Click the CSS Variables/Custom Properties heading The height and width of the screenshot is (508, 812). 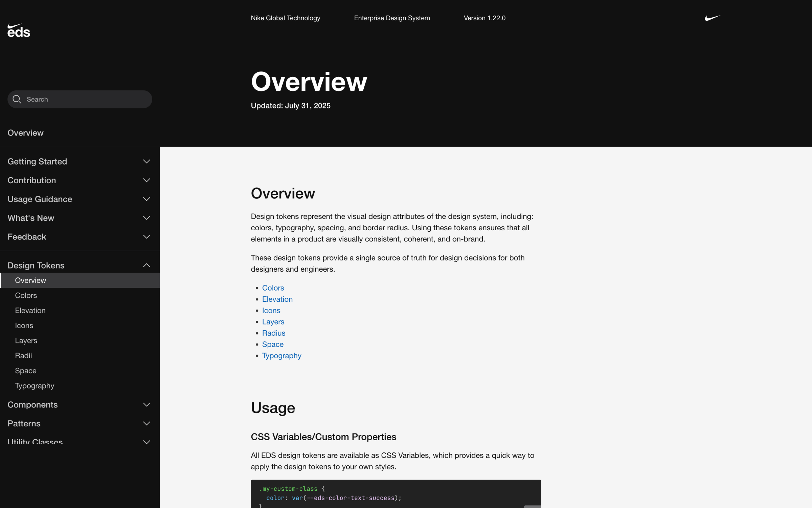click(x=323, y=437)
